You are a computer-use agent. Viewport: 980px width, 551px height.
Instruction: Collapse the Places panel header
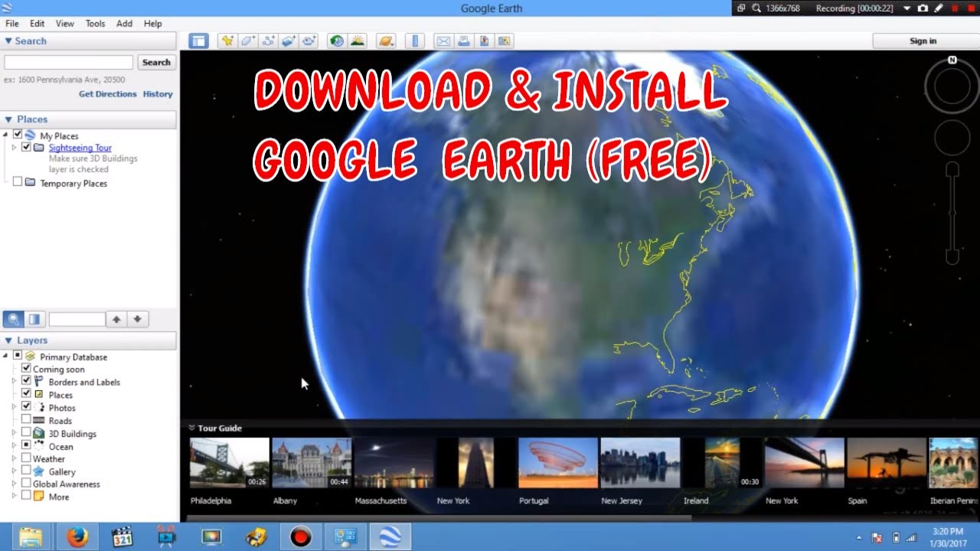[x=88, y=119]
